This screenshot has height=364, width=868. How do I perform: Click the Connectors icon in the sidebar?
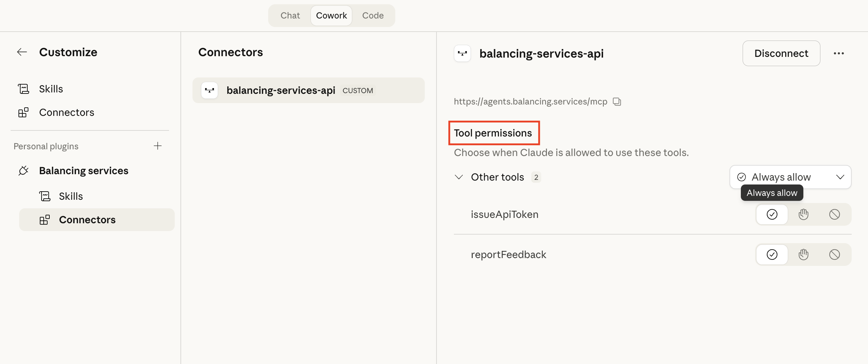[x=23, y=112]
